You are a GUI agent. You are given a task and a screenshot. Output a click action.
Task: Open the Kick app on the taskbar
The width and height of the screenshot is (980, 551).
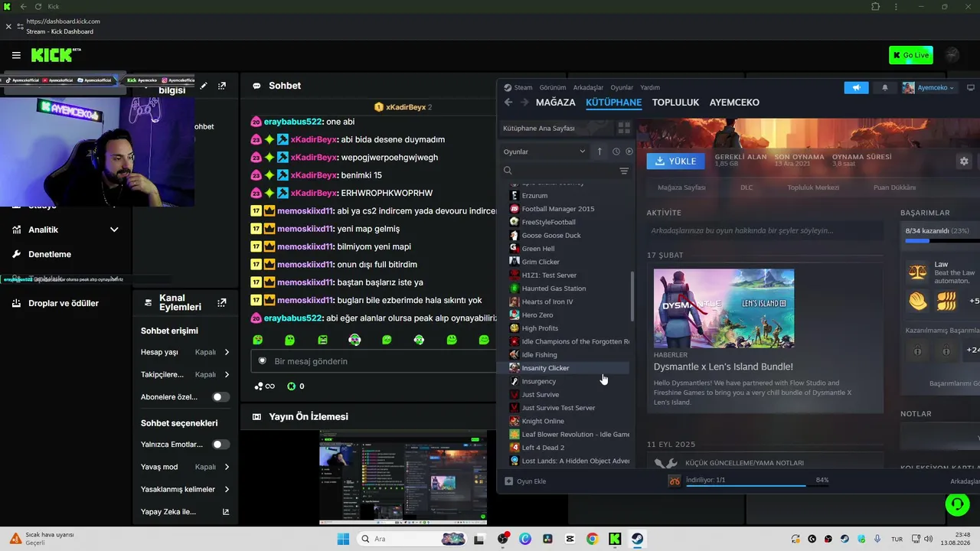coord(615,539)
